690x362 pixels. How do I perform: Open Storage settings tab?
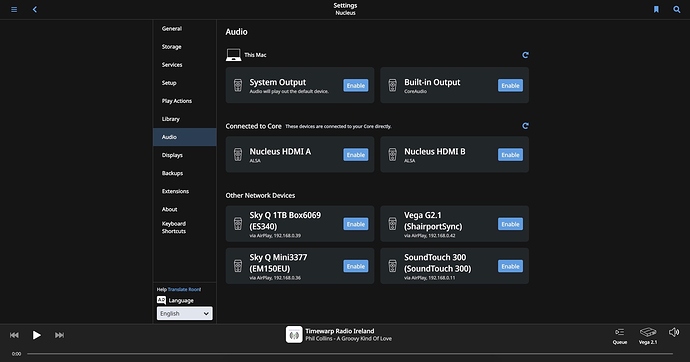click(x=184, y=47)
